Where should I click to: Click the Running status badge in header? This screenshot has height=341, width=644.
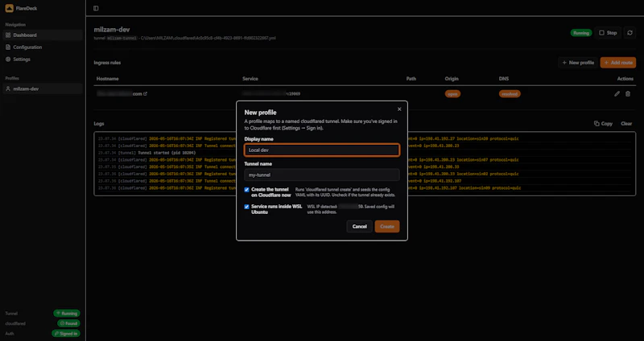580,33
